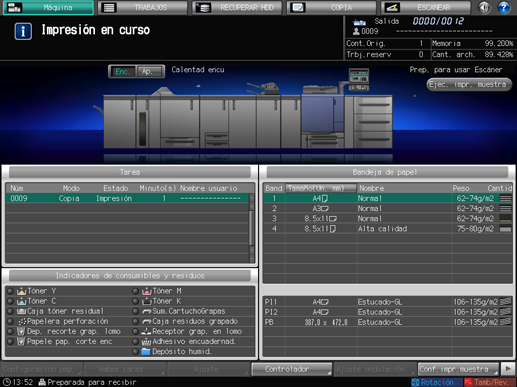Click the Tóner K status indicator circle
The height and width of the screenshot is (387, 517).
point(135,301)
